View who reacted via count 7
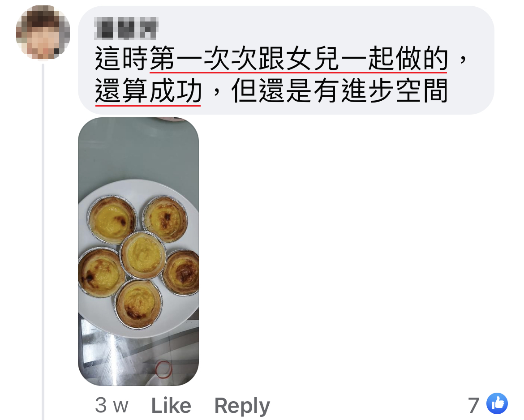This screenshot has width=524, height=420. [x=473, y=405]
